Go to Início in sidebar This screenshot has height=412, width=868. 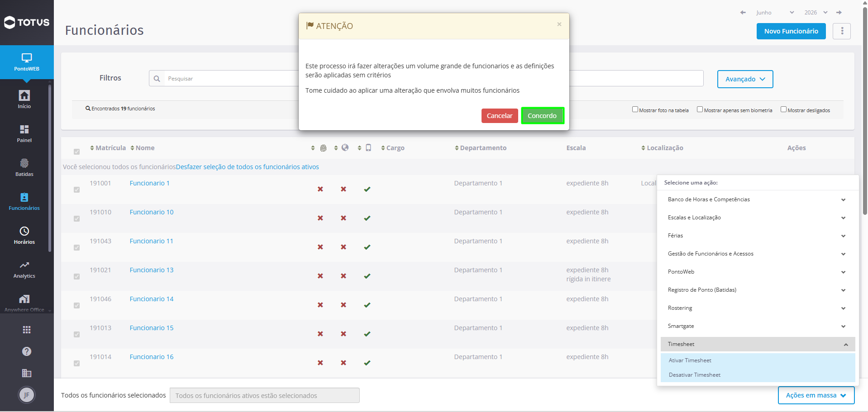coord(24,99)
